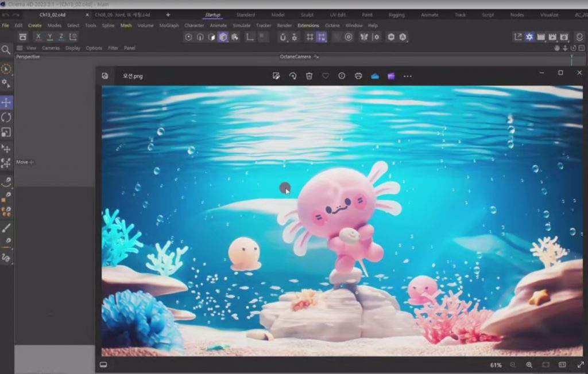Screen dimensions: 588x374
Task: Switch to the Startup layout
Action: [212, 15]
